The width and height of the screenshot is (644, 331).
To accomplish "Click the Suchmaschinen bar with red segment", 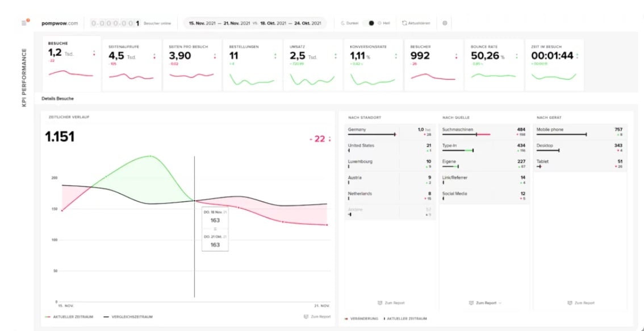I will 466,134.
